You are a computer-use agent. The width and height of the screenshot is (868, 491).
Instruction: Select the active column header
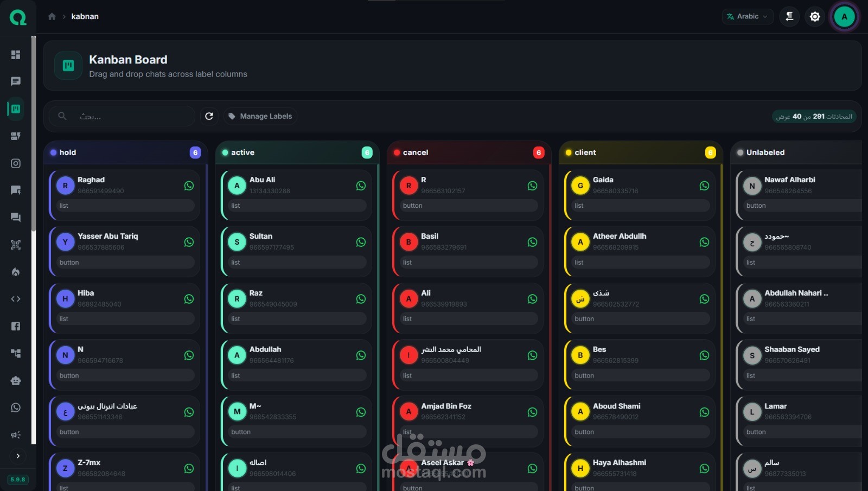click(x=297, y=152)
